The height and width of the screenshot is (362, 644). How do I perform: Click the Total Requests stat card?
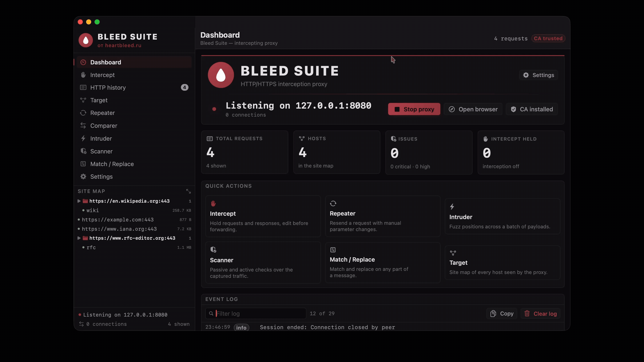[x=245, y=152]
